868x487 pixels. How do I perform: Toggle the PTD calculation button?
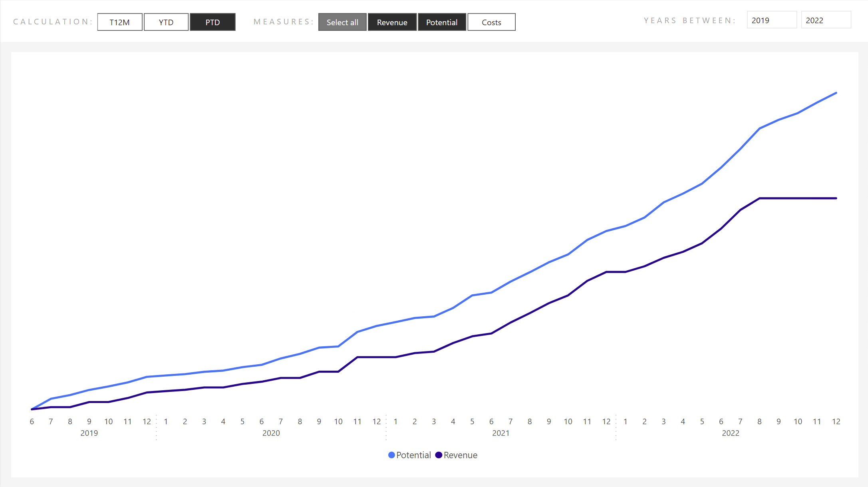click(213, 22)
